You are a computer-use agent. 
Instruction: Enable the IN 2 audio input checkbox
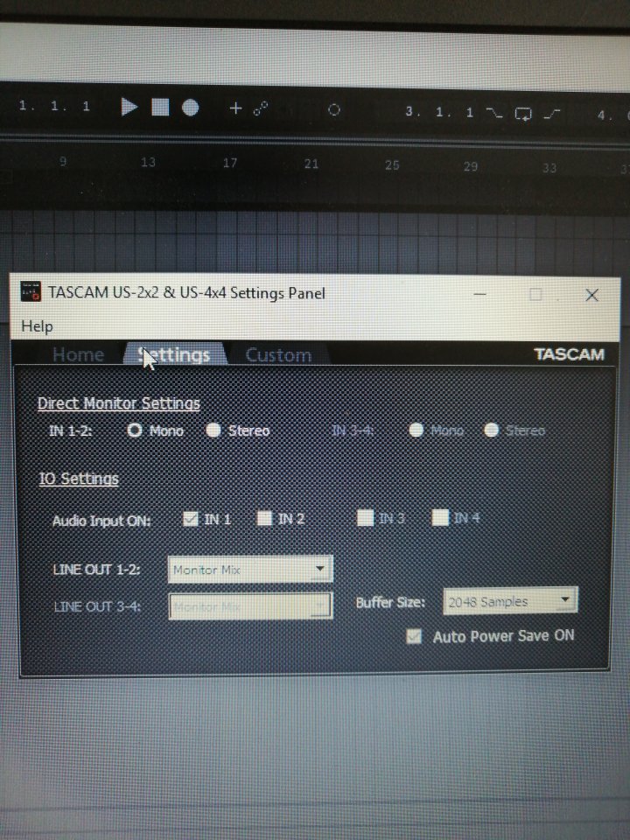pos(264,518)
